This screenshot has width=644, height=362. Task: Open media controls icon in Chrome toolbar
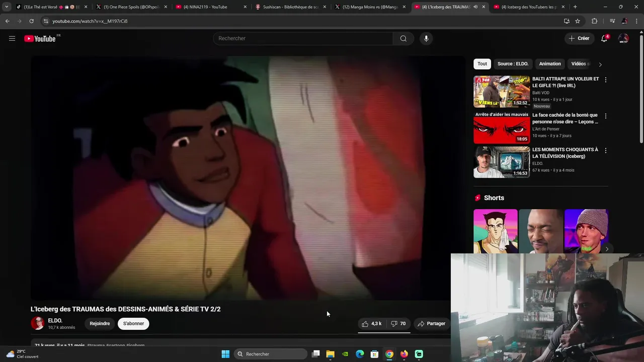[x=612, y=21]
